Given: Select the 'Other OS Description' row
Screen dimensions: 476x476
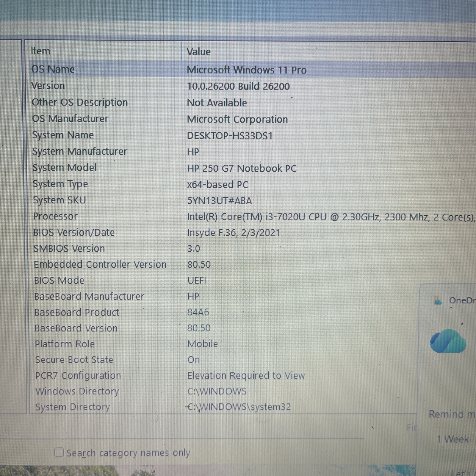Looking at the screenshot, I should tap(80, 102).
